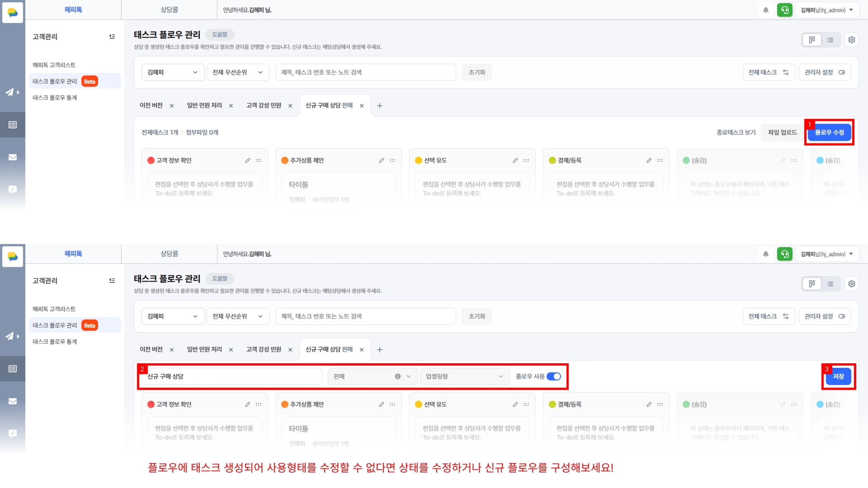Image resolution: width=868 pixels, height=488 pixels.
Task: Toggle the 플로우 사용 switch
Action: [554, 377]
